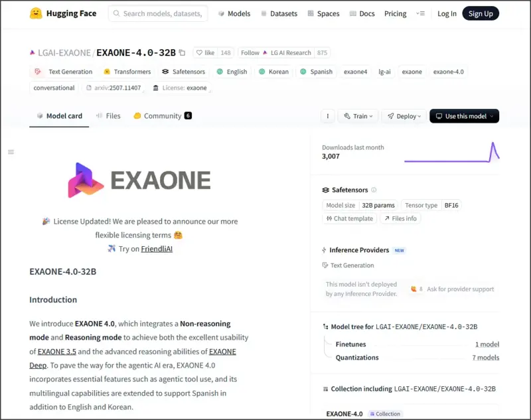Open the Quantizations 7 models link
The height and width of the screenshot is (420, 531).
[486, 358]
